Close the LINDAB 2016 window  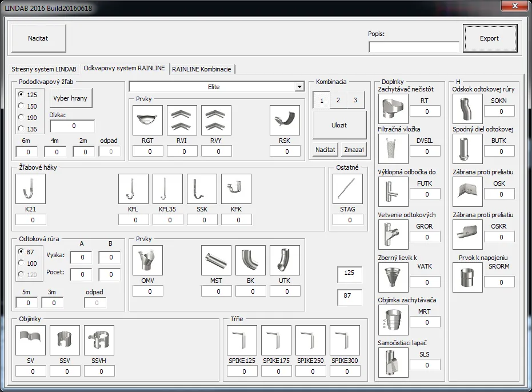(515, 6)
